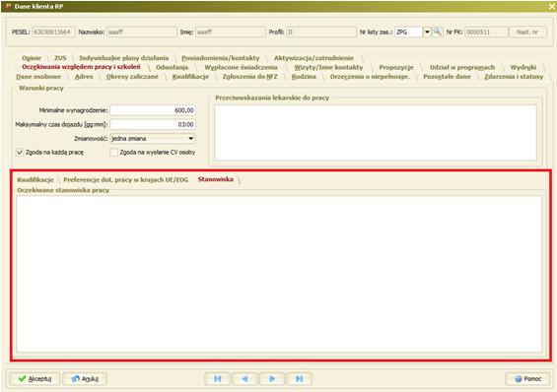Go to first record navigation button
The image size is (557, 392).
(x=218, y=379)
